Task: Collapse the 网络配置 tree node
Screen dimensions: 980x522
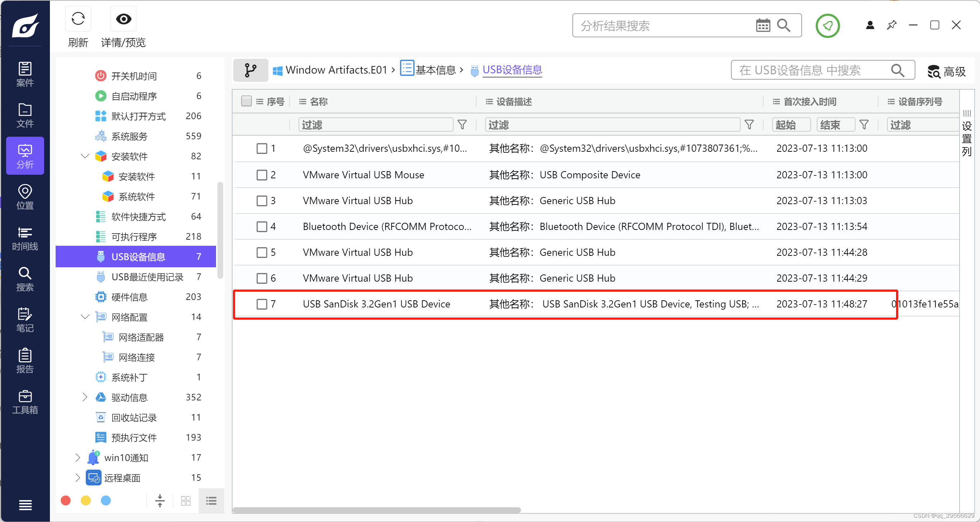Action: pos(85,317)
